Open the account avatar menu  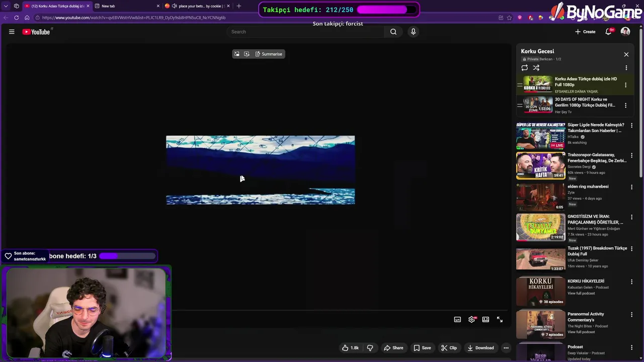click(625, 32)
